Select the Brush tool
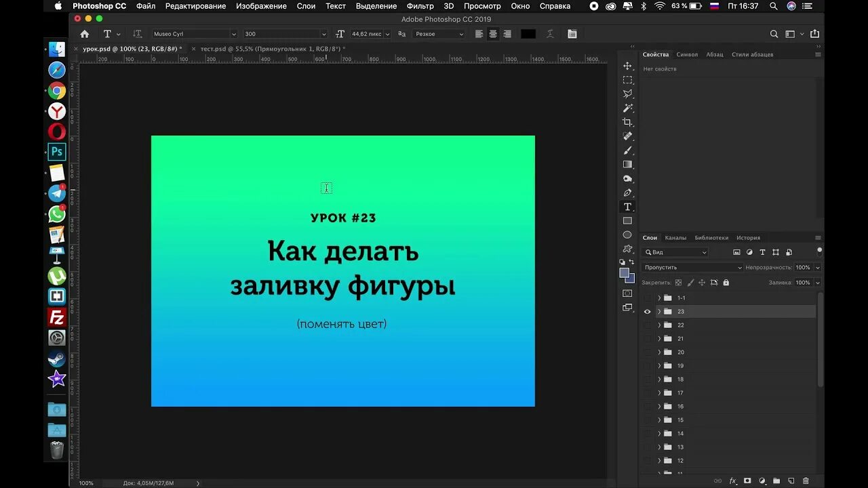This screenshot has height=488, width=868. point(627,149)
